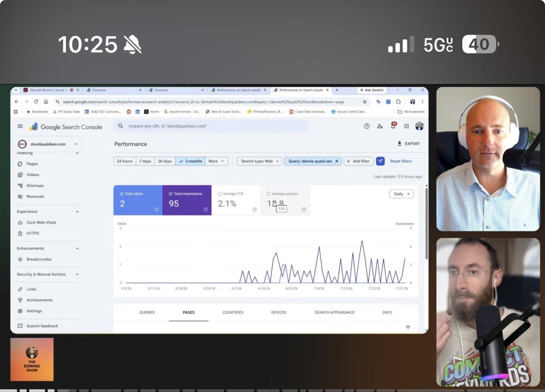Open a new Chrome tab
545x392 pixels.
337,90
